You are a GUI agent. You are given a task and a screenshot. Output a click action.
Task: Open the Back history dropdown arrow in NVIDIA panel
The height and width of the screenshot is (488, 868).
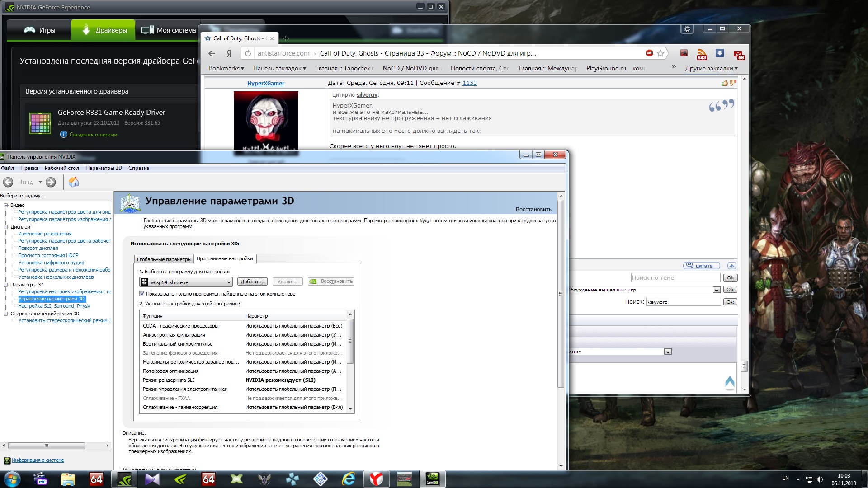click(40, 182)
